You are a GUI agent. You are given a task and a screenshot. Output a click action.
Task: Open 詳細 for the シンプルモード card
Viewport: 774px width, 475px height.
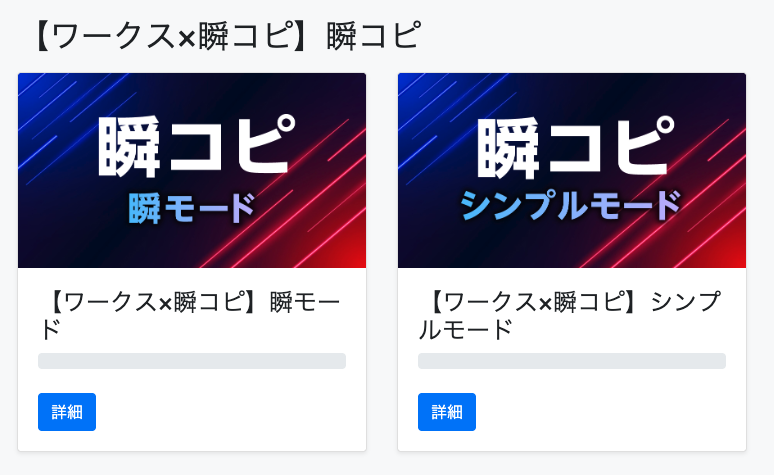[447, 412]
